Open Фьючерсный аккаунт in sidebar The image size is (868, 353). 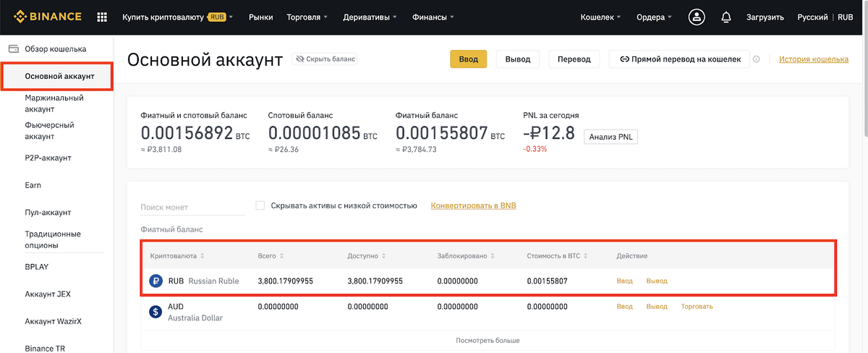click(x=49, y=131)
